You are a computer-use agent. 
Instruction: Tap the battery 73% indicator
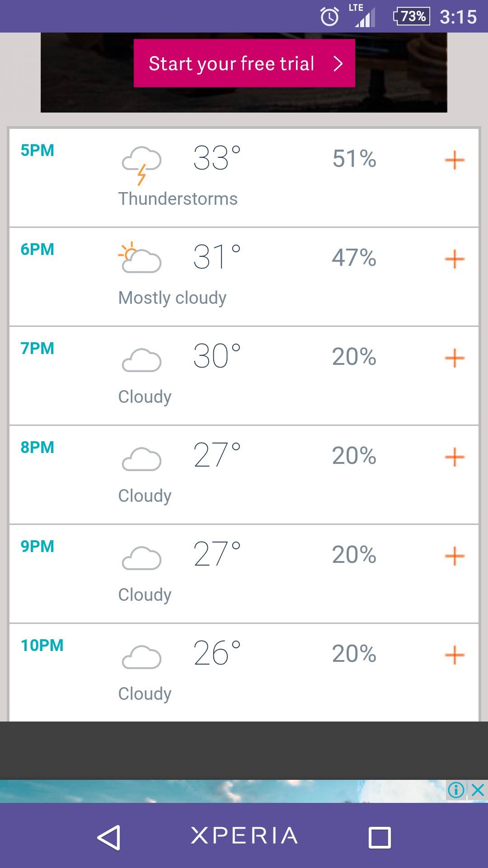411,17
